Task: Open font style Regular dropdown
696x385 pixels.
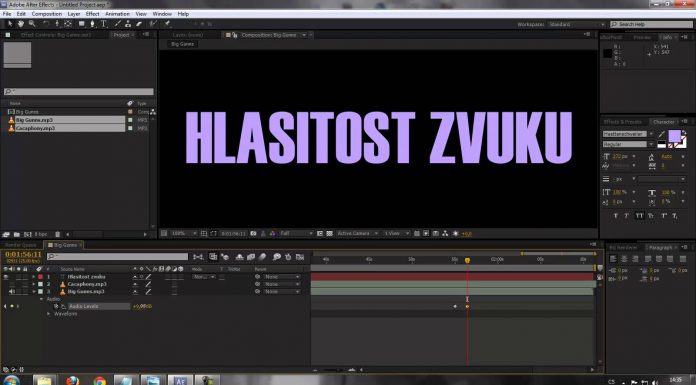Action: (x=652, y=144)
